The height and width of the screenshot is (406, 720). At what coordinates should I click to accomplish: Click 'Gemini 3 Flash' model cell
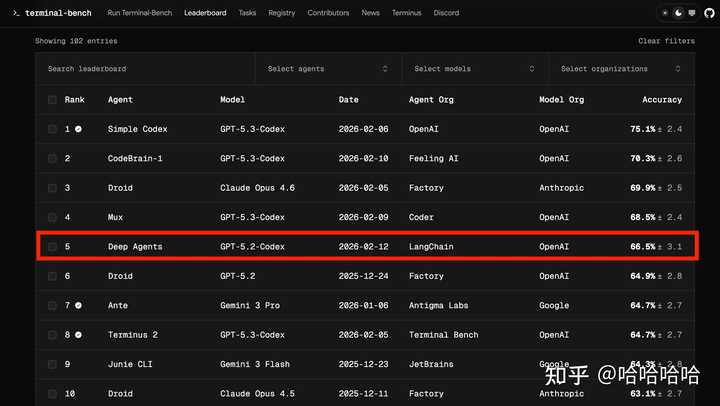(x=255, y=364)
